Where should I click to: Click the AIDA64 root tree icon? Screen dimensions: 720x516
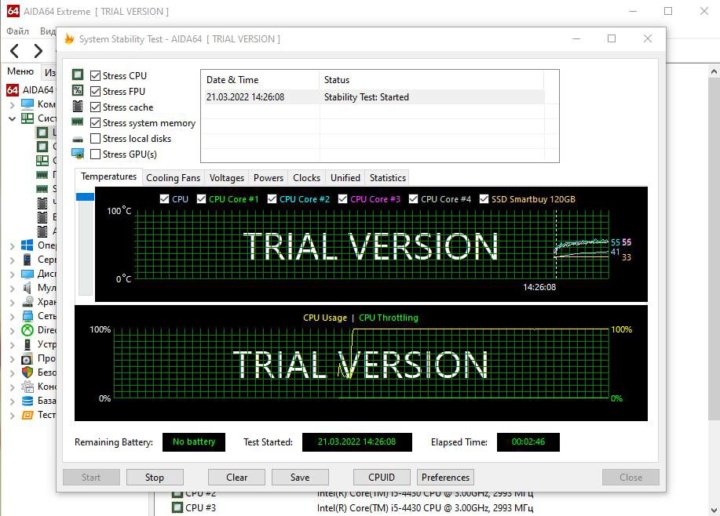pyautogui.click(x=13, y=90)
